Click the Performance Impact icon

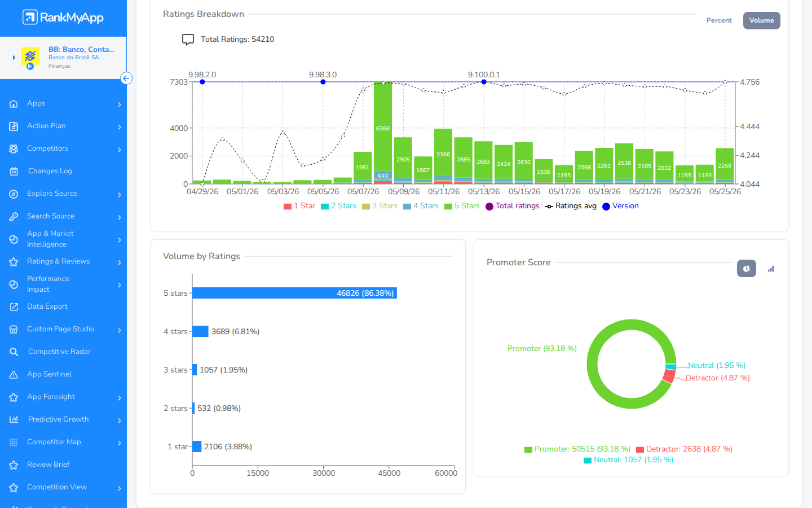click(14, 284)
